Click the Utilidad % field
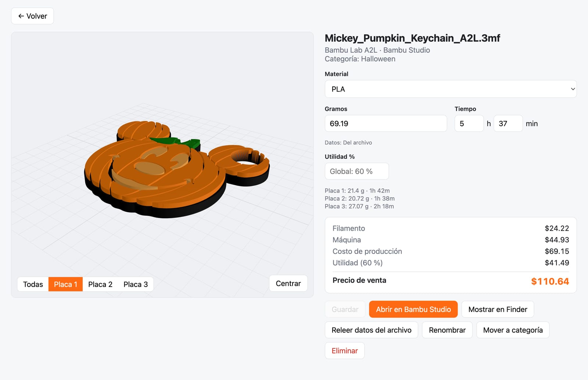Screen dimensions: 588x380 pyautogui.click(x=357, y=171)
